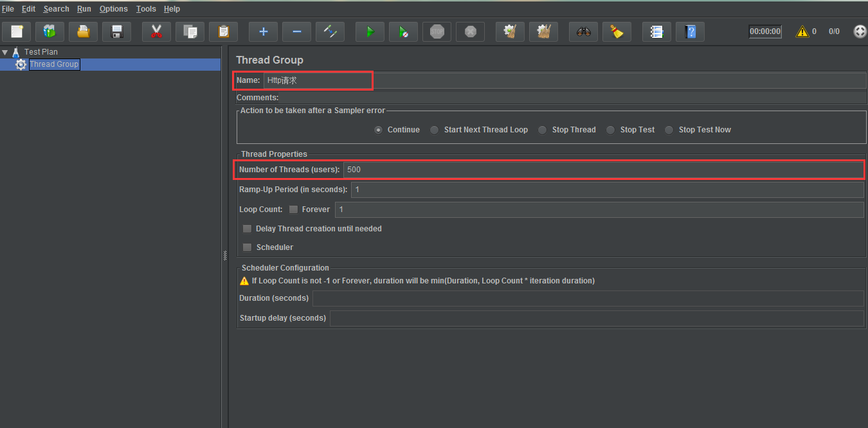This screenshot has height=428, width=868.
Task: Open the Search menu
Action: click(57, 9)
